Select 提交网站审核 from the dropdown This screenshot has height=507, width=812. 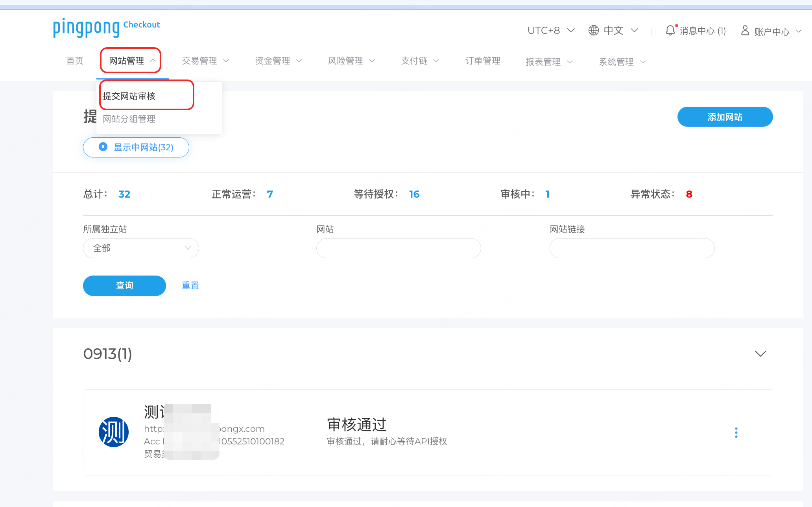click(x=129, y=96)
